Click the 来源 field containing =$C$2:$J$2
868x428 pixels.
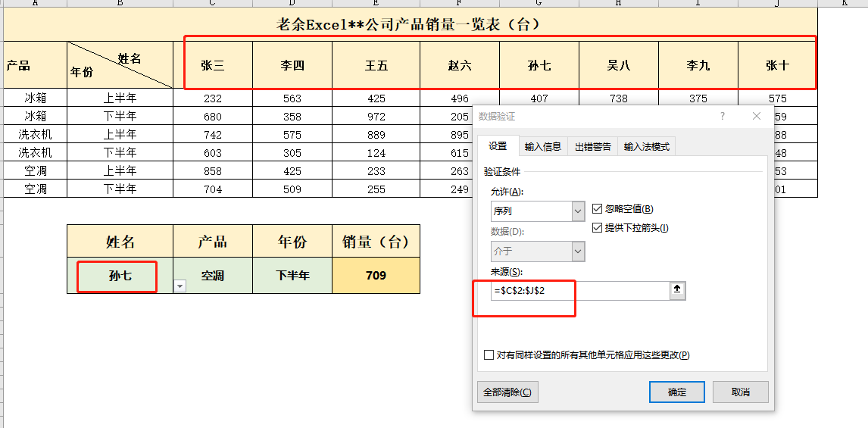pyautogui.click(x=580, y=291)
